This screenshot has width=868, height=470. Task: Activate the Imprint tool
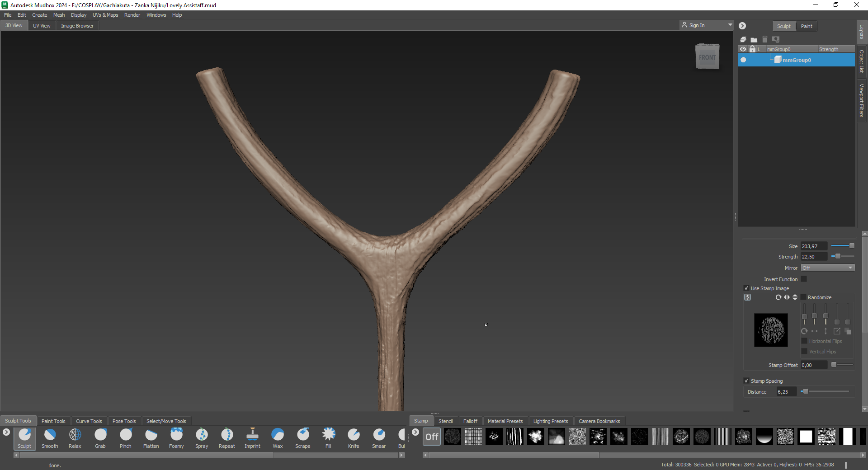coord(252,435)
